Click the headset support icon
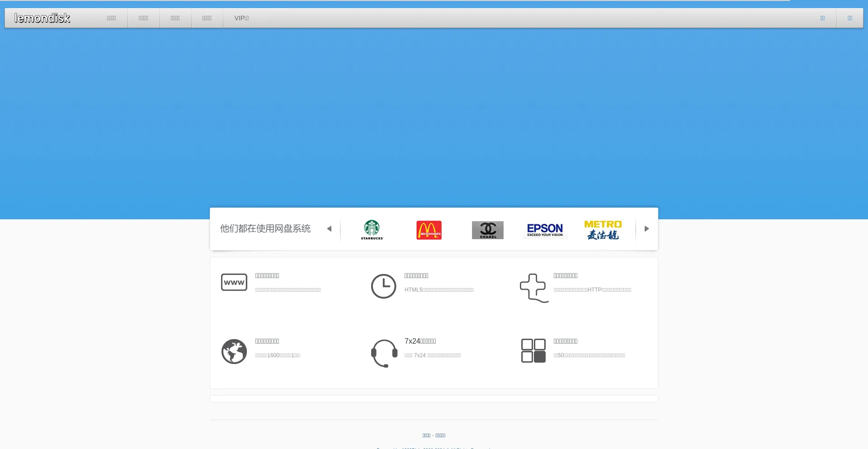Screen dimensions: 868x449 (x=384, y=353)
